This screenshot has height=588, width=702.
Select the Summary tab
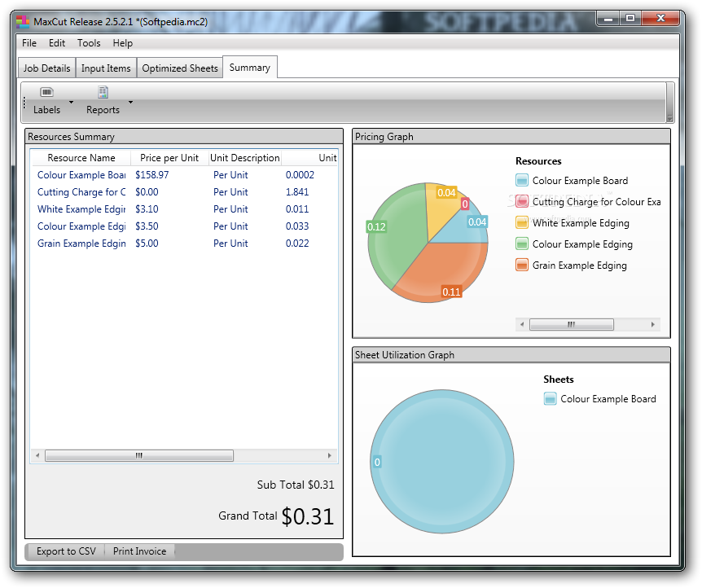pos(250,67)
